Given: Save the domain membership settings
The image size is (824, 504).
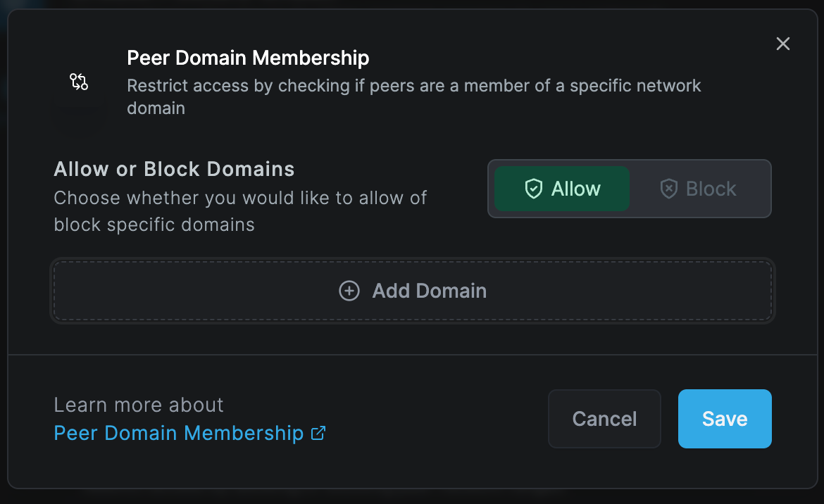Looking at the screenshot, I should 725,418.
